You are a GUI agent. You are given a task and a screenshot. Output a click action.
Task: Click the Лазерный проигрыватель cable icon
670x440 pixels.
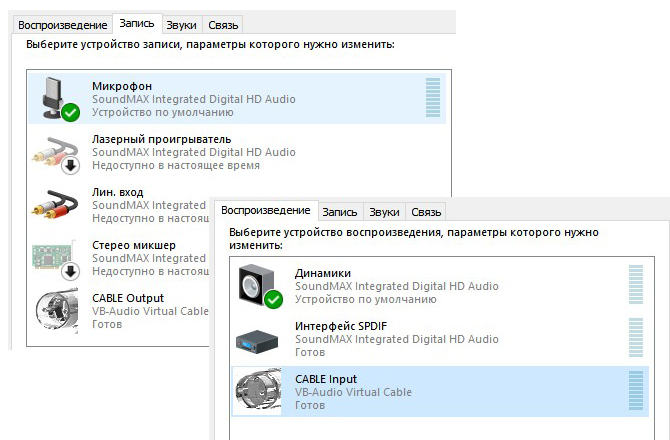point(56,155)
